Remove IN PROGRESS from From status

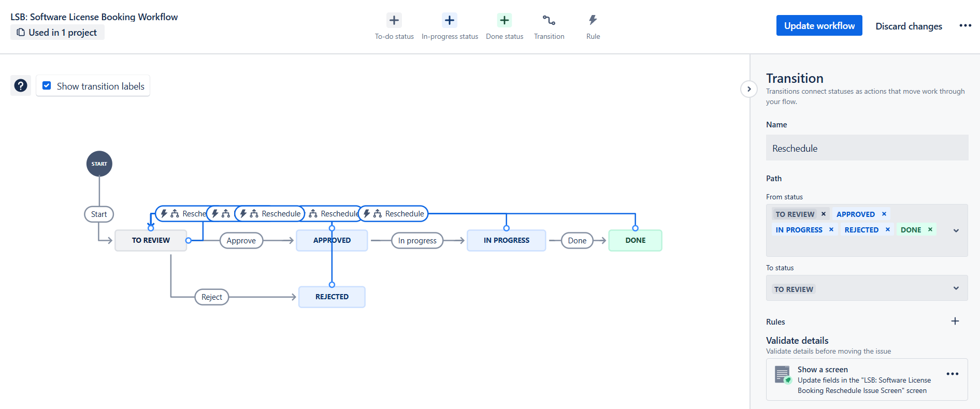tap(831, 229)
